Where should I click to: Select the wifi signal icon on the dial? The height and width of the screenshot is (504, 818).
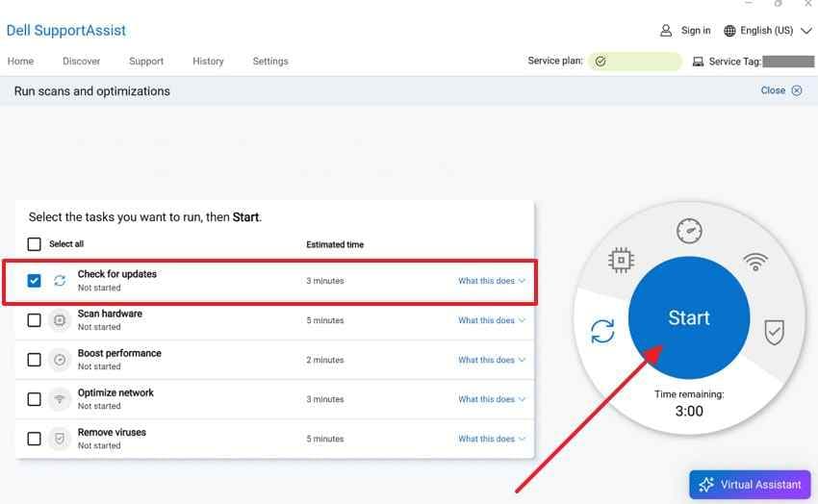tap(755, 262)
